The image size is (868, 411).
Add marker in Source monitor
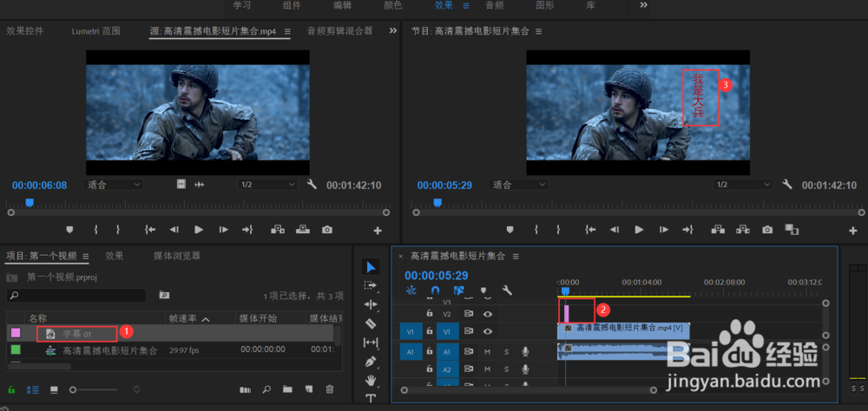pyautogui.click(x=69, y=230)
